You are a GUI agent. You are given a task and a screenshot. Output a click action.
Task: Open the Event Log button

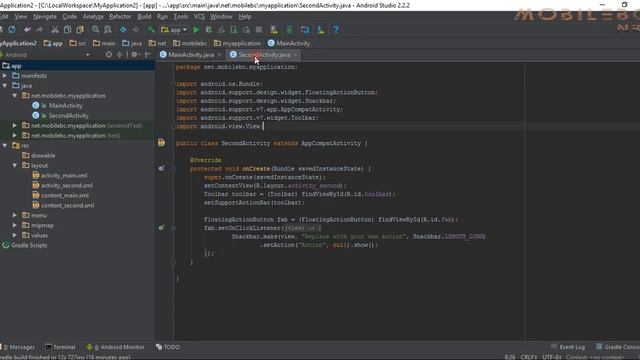click(568, 347)
